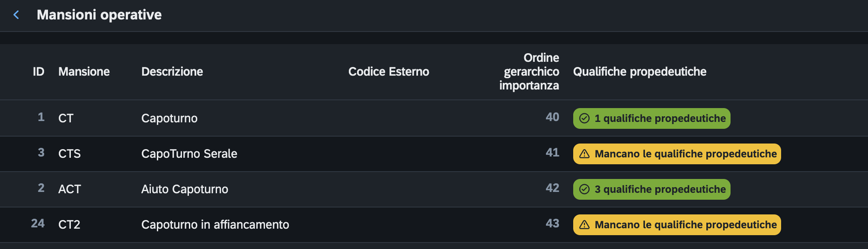Viewport: 868px width, 249px height.
Task: Select the Aiuto Capoturno row
Action: [x=434, y=189]
